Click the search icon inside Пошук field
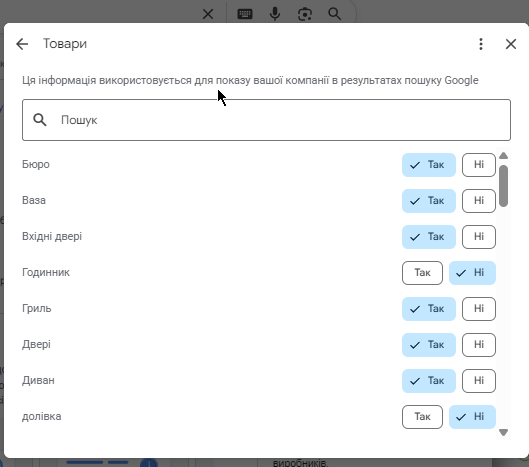This screenshot has height=467, width=529. tap(40, 120)
